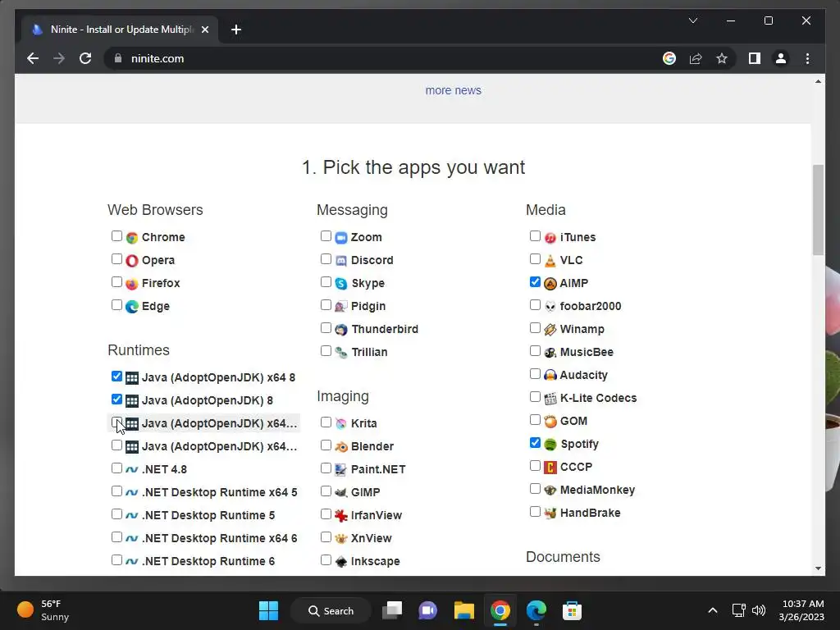840x630 pixels.
Task: Click the Inkscape app icon
Action: coord(341,561)
